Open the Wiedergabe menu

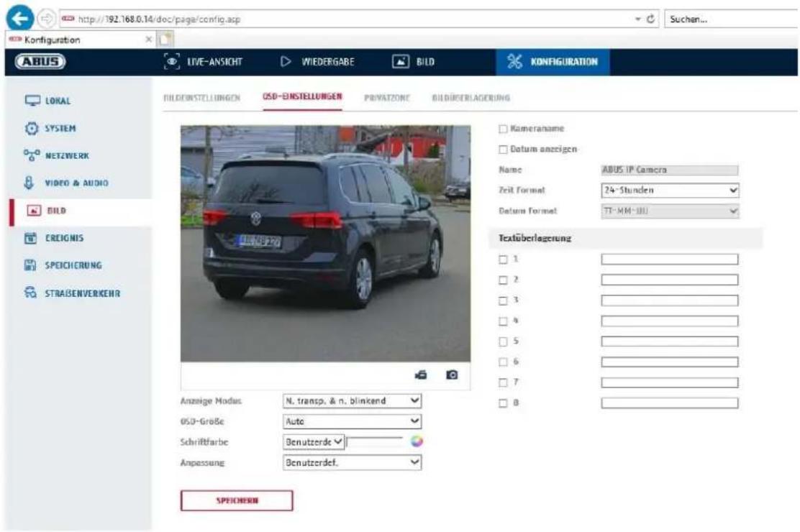317,62
